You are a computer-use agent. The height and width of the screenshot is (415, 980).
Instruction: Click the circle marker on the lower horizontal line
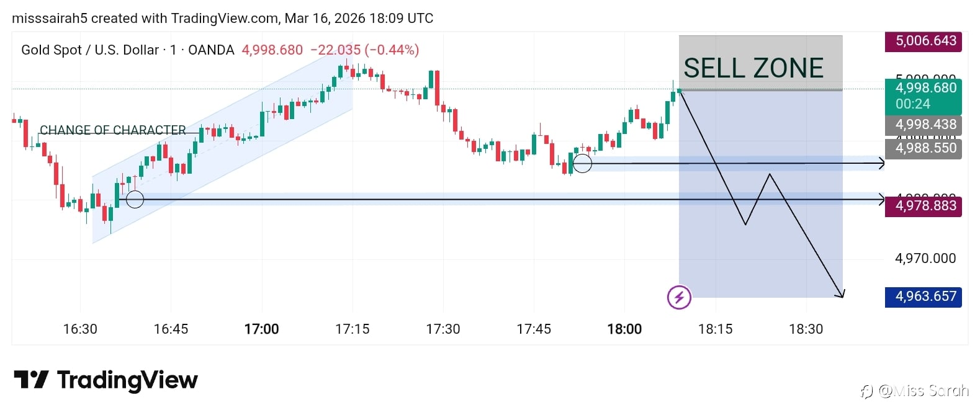pos(135,200)
